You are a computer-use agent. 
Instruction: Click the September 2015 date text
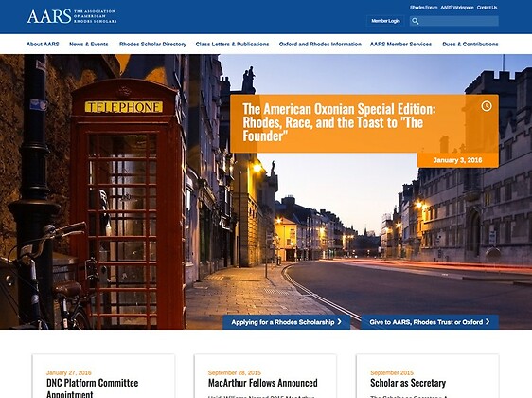point(392,372)
